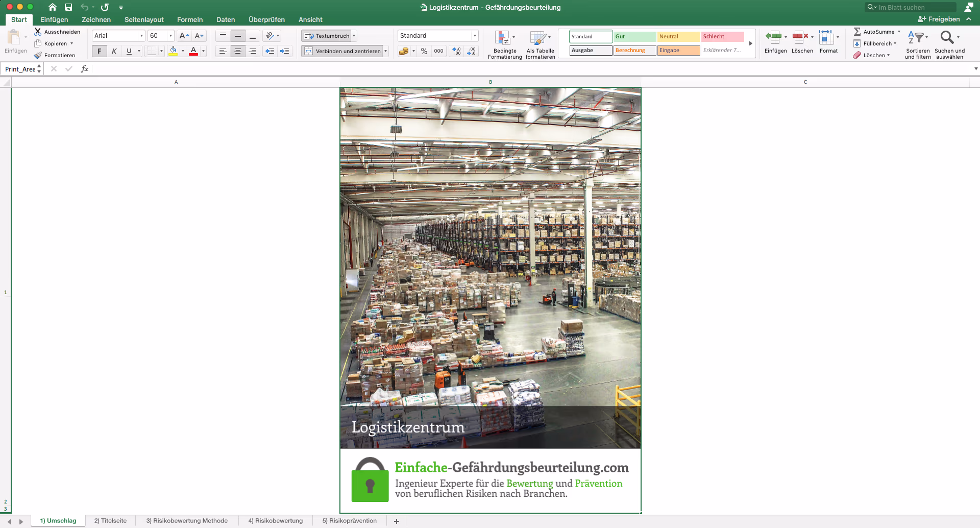Open Suchen und auswählen
The height and width of the screenshot is (528, 980).
(949, 44)
